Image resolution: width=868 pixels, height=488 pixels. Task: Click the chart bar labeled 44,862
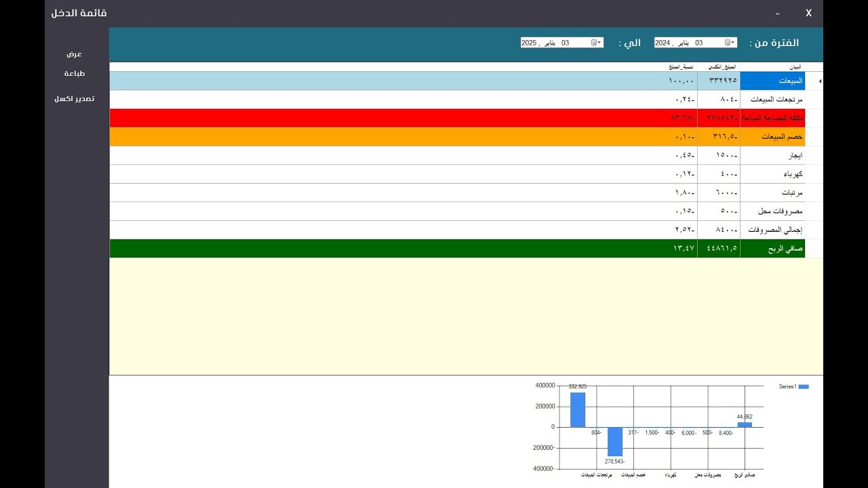(745, 424)
